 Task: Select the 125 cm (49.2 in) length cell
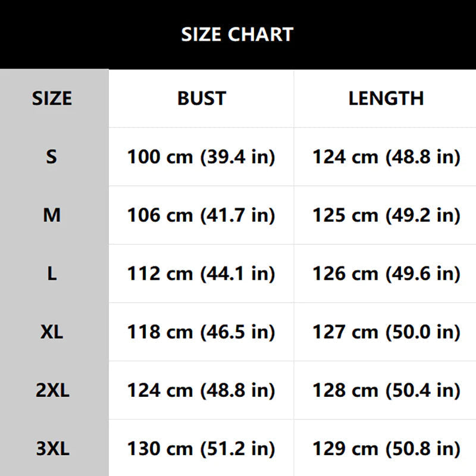tap(386, 215)
